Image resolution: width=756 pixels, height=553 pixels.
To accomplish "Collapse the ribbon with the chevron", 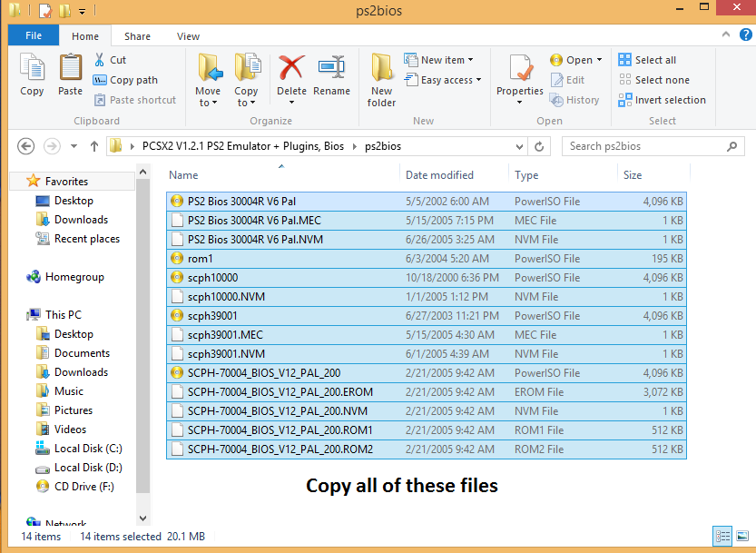I will tap(726, 35).
